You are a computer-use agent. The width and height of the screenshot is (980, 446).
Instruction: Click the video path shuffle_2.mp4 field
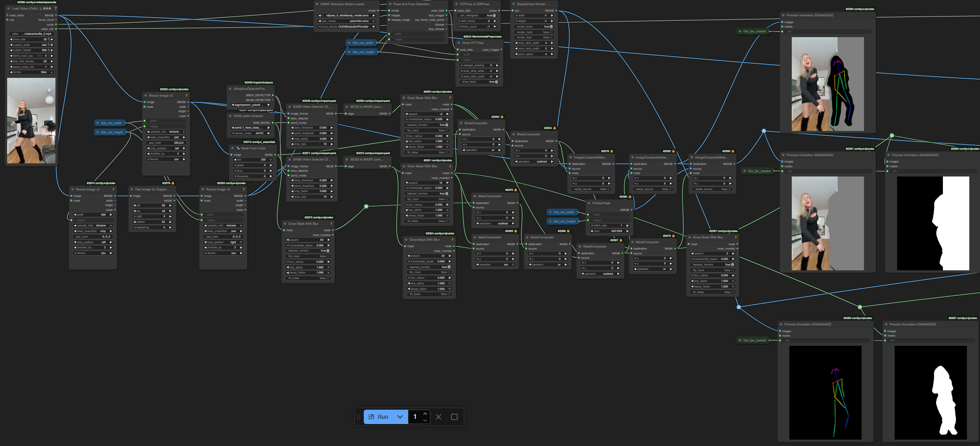coord(32,34)
